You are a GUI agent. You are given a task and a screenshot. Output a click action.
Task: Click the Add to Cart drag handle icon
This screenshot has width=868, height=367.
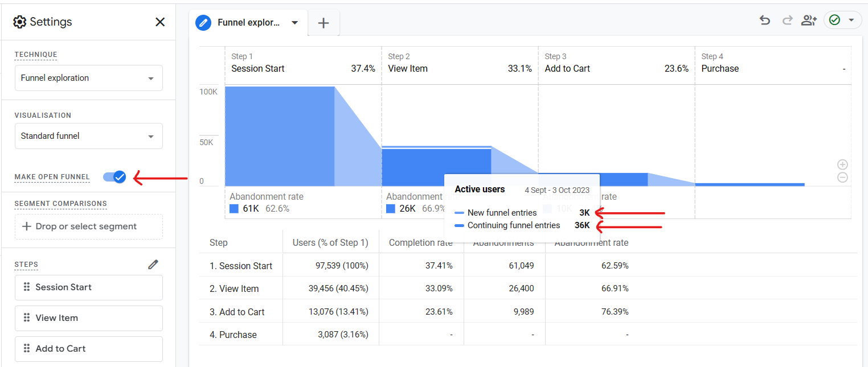pyautogui.click(x=26, y=349)
